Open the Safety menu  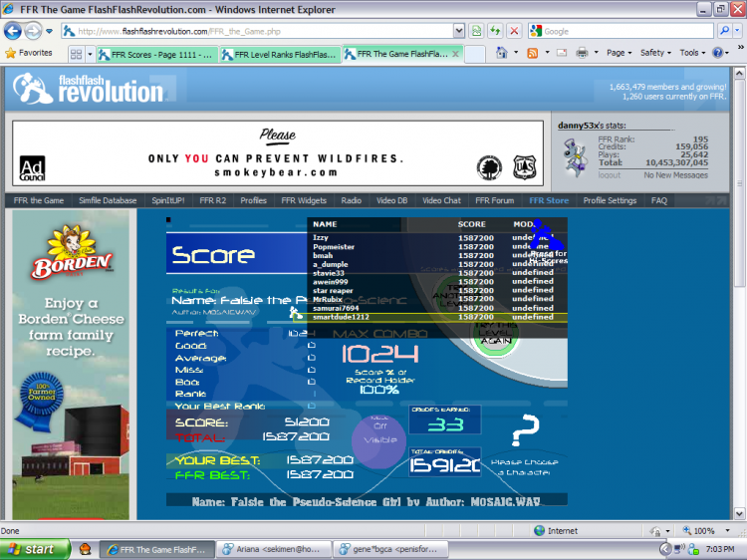655,53
